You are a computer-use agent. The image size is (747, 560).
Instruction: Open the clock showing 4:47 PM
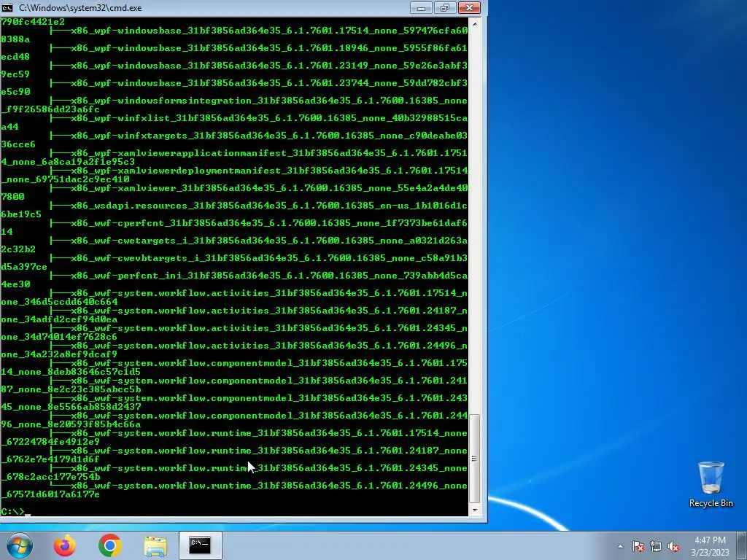pyautogui.click(x=710, y=546)
